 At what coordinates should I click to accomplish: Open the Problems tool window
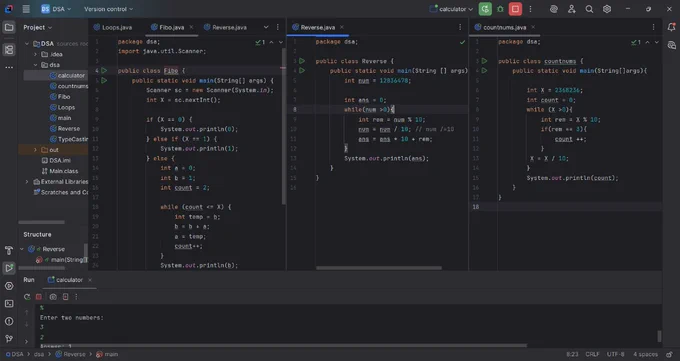9,321
